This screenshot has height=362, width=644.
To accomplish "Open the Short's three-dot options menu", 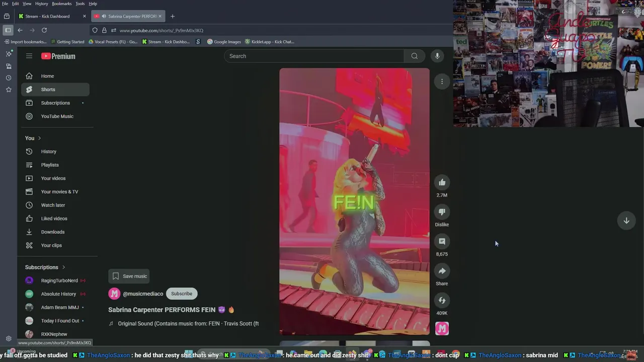I will pyautogui.click(x=442, y=81).
